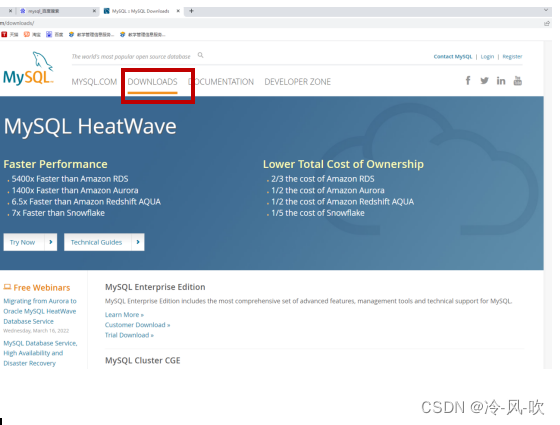
Task: Open Contact MySQL link
Action: tap(452, 56)
